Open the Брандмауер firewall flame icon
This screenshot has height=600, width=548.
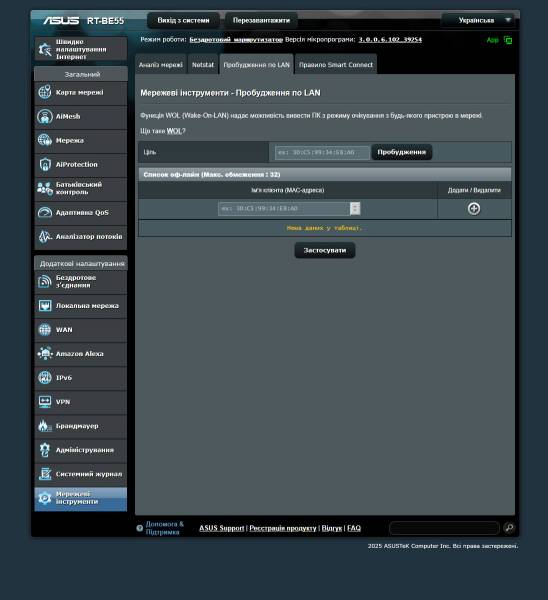(45, 426)
